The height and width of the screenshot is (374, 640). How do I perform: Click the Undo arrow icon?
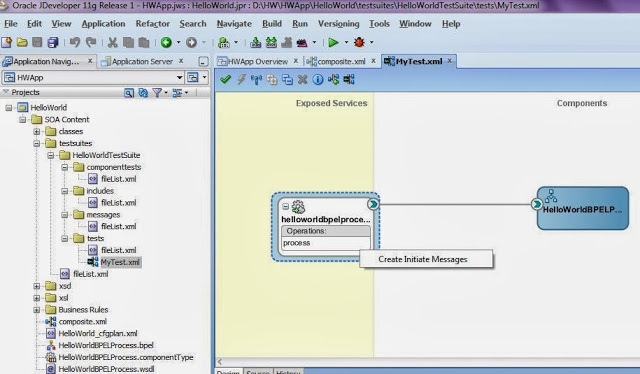tap(75, 42)
